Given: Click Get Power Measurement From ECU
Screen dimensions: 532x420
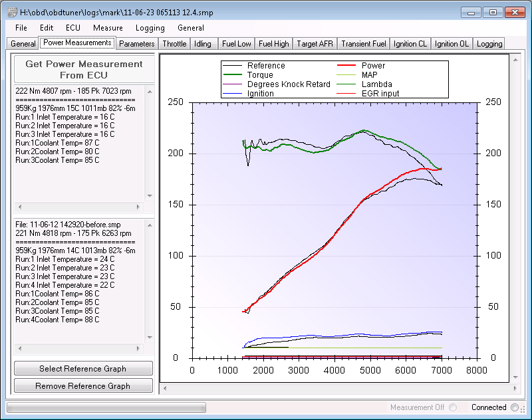Looking at the screenshot, I should point(84,70).
